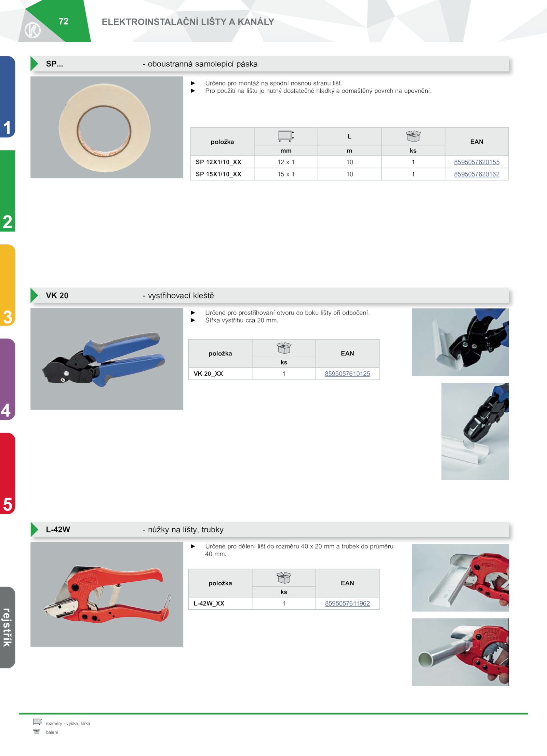Click the Kopos logo in page header
This screenshot has width=547, height=756.
pos(32,30)
